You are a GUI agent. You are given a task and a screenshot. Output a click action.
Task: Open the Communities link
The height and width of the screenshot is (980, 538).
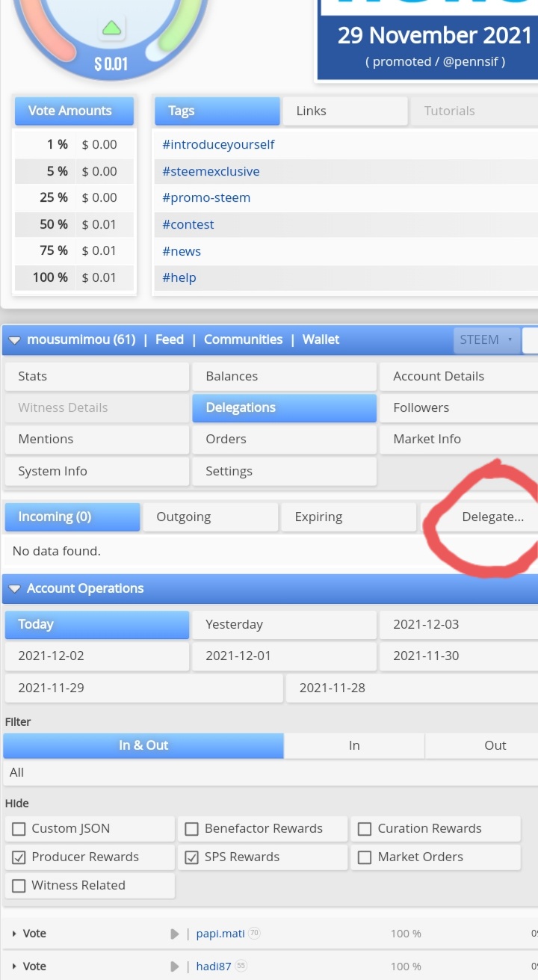[243, 339]
